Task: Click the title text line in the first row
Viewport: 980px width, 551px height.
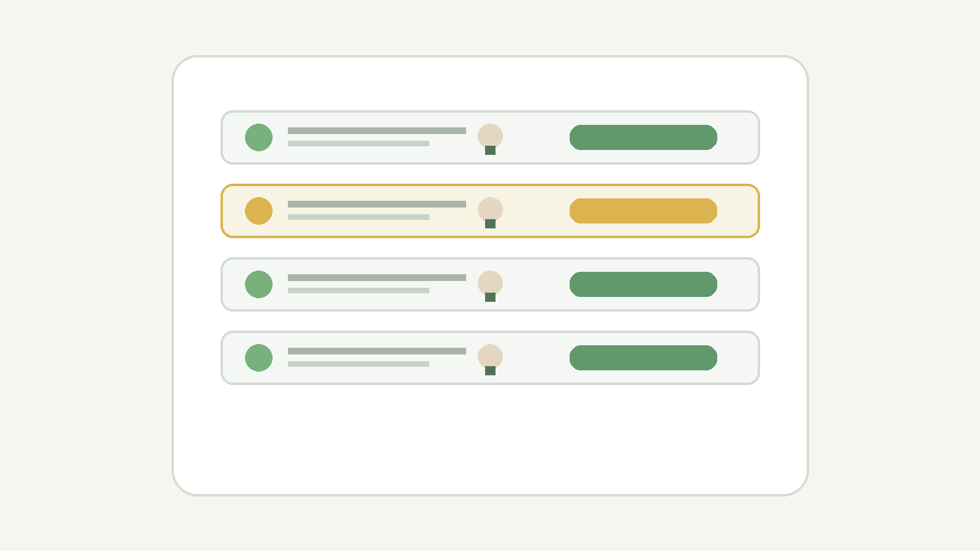Action: [x=377, y=130]
